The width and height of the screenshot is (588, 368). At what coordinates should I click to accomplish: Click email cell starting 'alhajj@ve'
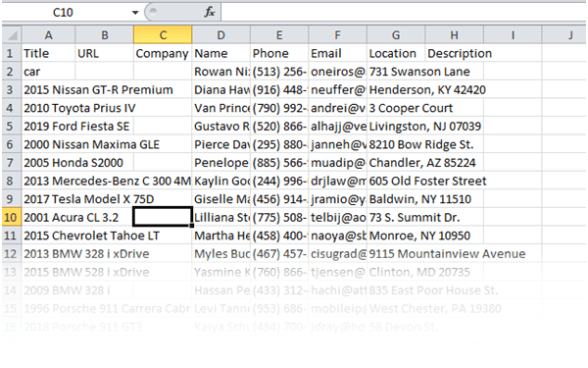[x=337, y=127]
